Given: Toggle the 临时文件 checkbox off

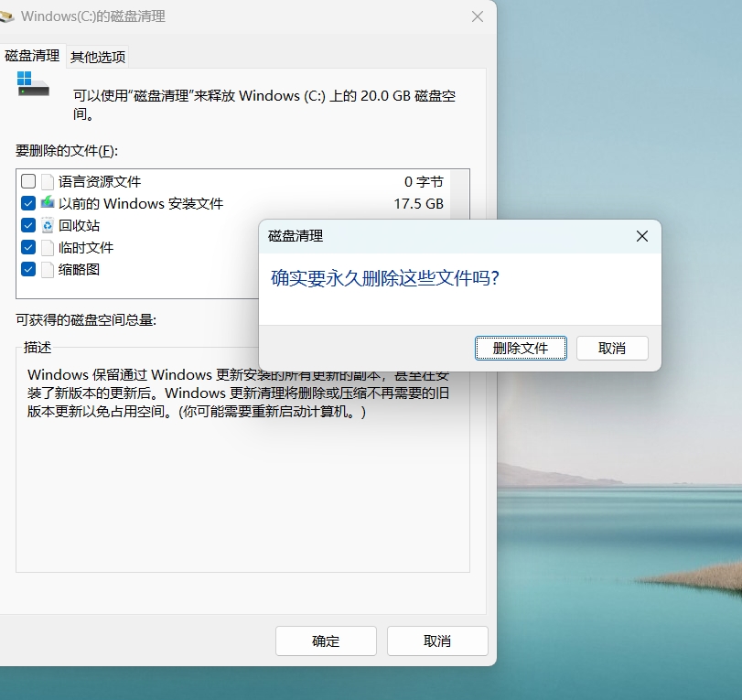Looking at the screenshot, I should click(28, 247).
